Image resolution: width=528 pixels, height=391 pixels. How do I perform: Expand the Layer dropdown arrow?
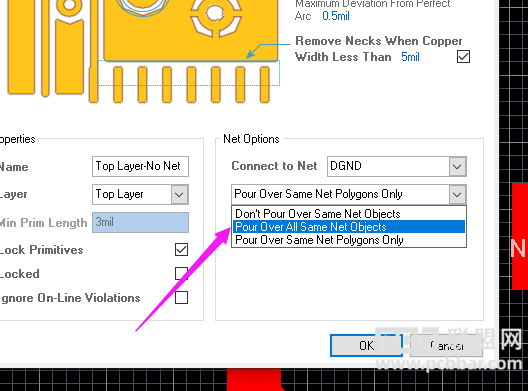pyautogui.click(x=179, y=194)
